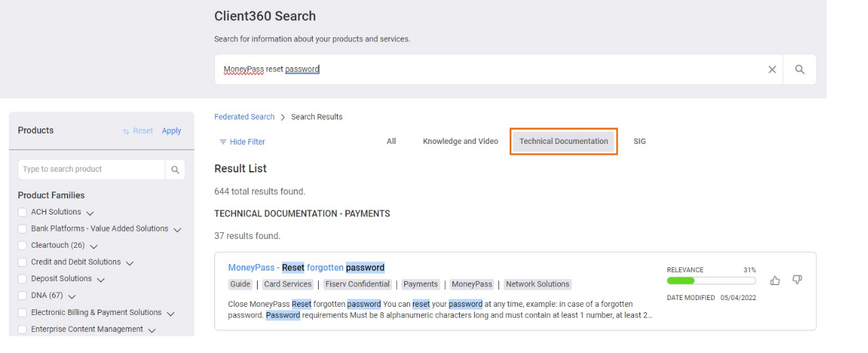The height and width of the screenshot is (353, 868).
Task: Expand the ACH Solutions family chevron
Action: tap(90, 213)
